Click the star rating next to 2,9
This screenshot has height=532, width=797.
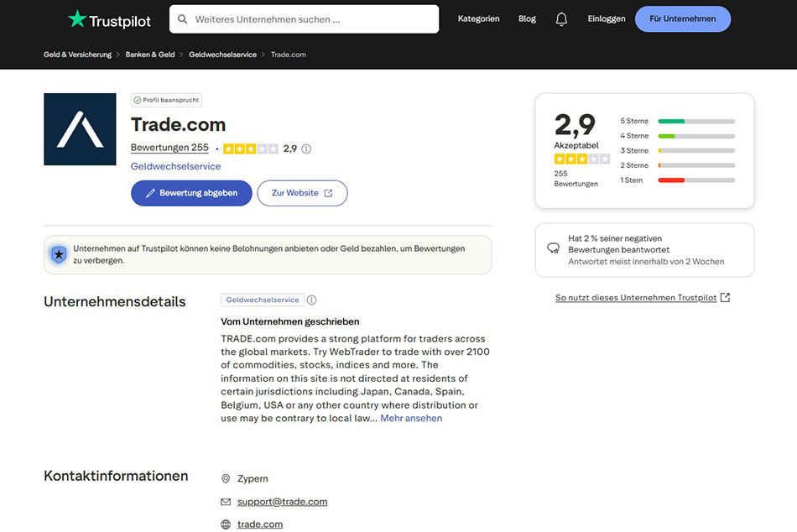click(251, 149)
